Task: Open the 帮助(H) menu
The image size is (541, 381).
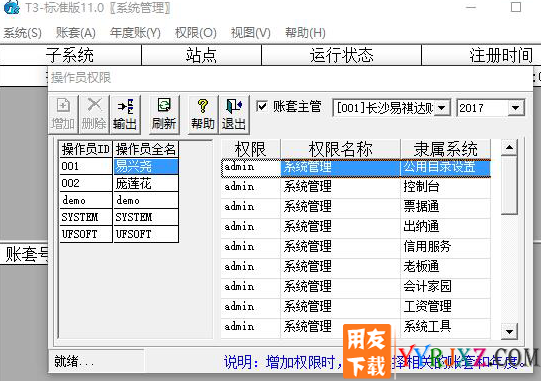Action: 305,33
